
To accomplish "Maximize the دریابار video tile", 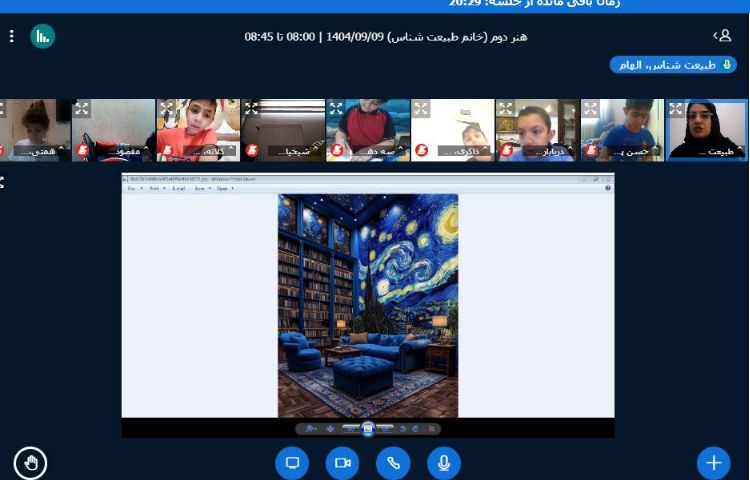I will click(506, 109).
